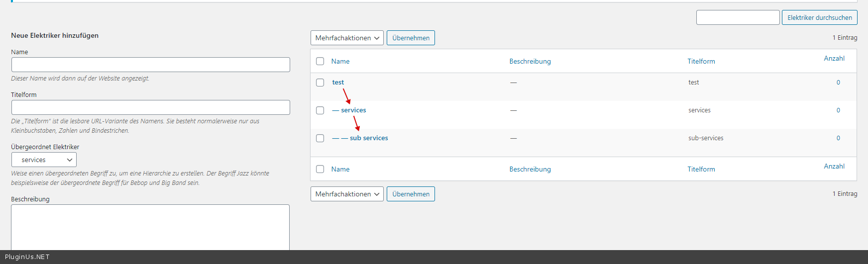Click the Elektriker durchsuchen search button

click(x=819, y=17)
